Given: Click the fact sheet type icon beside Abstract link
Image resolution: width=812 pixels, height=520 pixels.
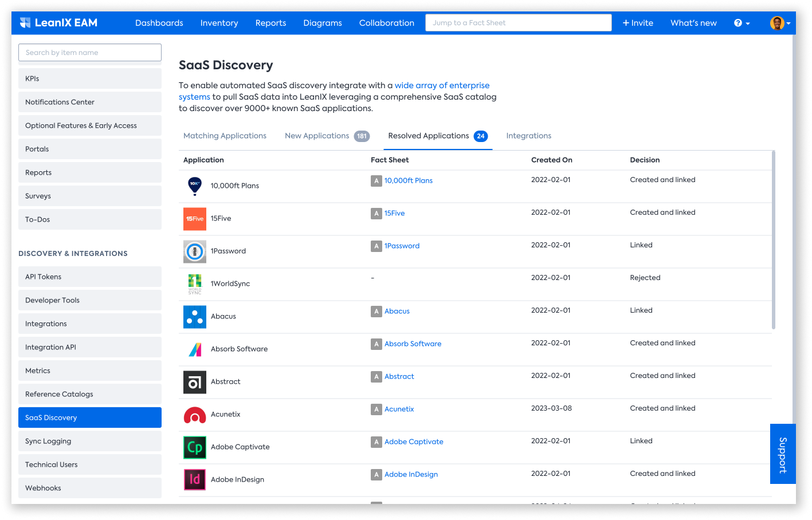Looking at the screenshot, I should (376, 377).
